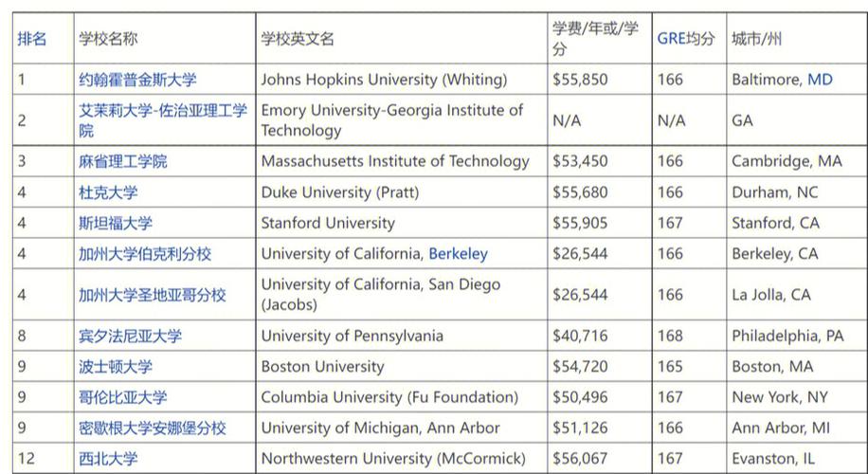The height and width of the screenshot is (474, 868).
Task: Click the 哥伦比亚大学 link
Action: point(122,397)
